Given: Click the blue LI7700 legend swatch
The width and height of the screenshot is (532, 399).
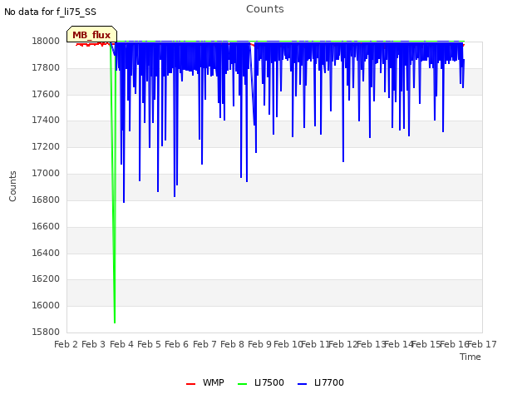Looking at the screenshot, I should (302, 384).
